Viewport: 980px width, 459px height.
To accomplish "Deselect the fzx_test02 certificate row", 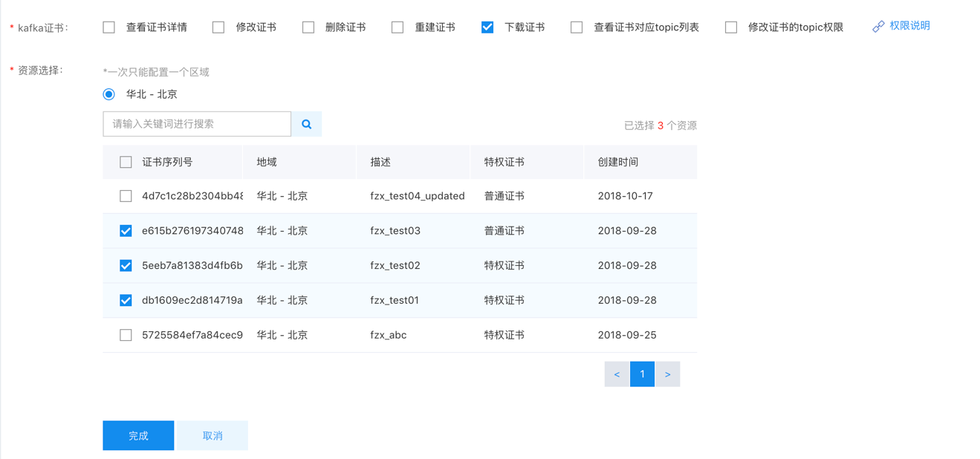I will click(x=126, y=265).
